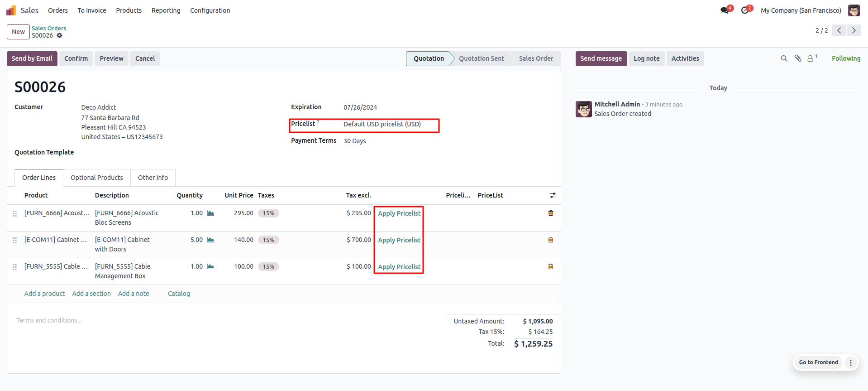
Task: Click the gear icon beside S00026
Action: coord(59,35)
